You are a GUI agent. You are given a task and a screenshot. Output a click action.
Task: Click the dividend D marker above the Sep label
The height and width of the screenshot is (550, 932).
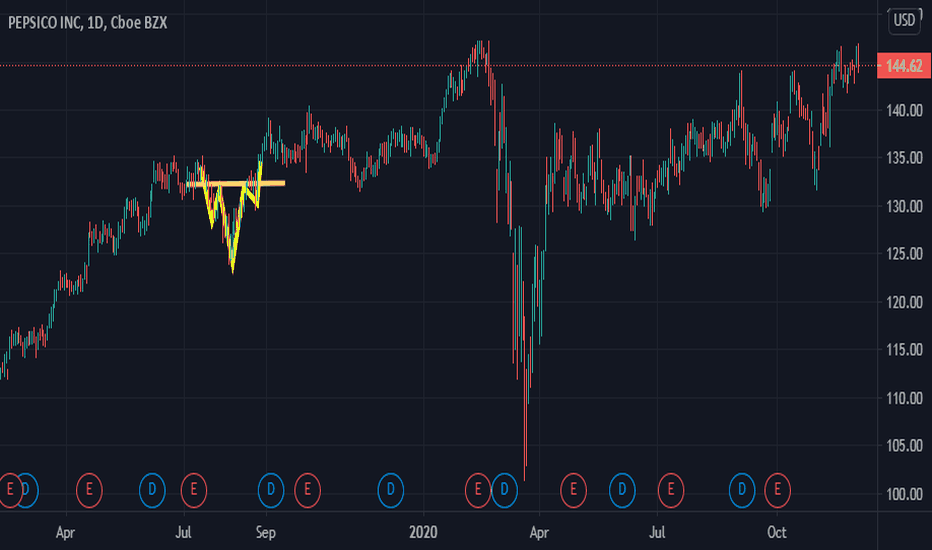(x=271, y=490)
